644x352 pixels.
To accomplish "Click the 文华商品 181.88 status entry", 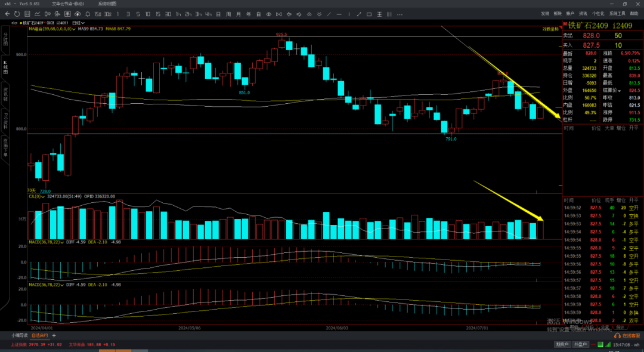I will click(92, 345).
